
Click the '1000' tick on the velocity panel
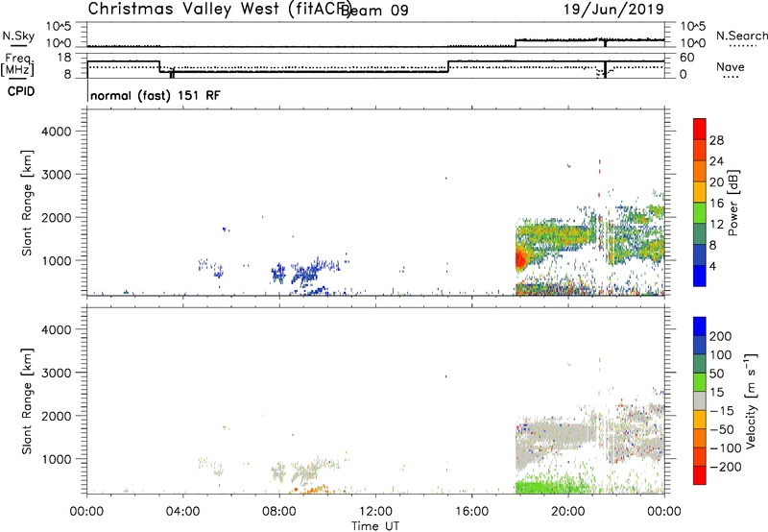pos(57,459)
